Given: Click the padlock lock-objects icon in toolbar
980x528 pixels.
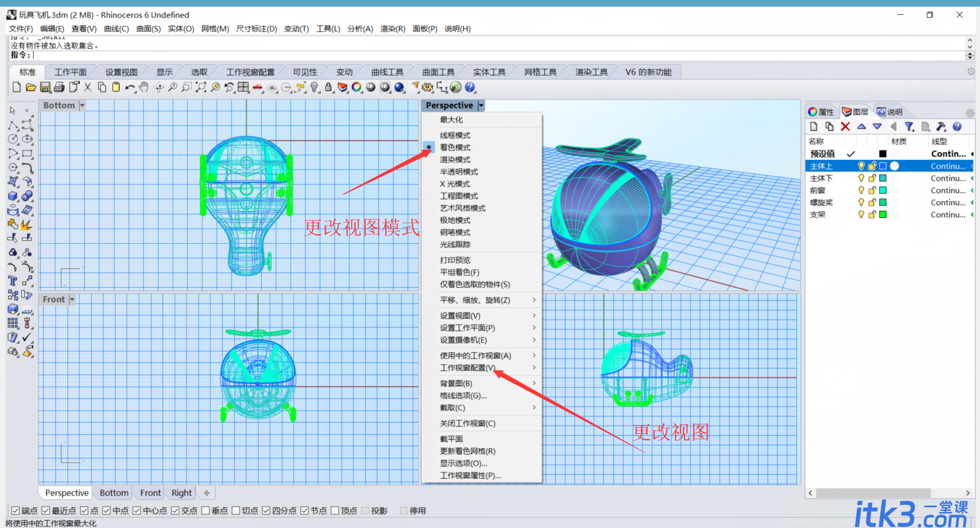Looking at the screenshot, I should coord(328,87).
